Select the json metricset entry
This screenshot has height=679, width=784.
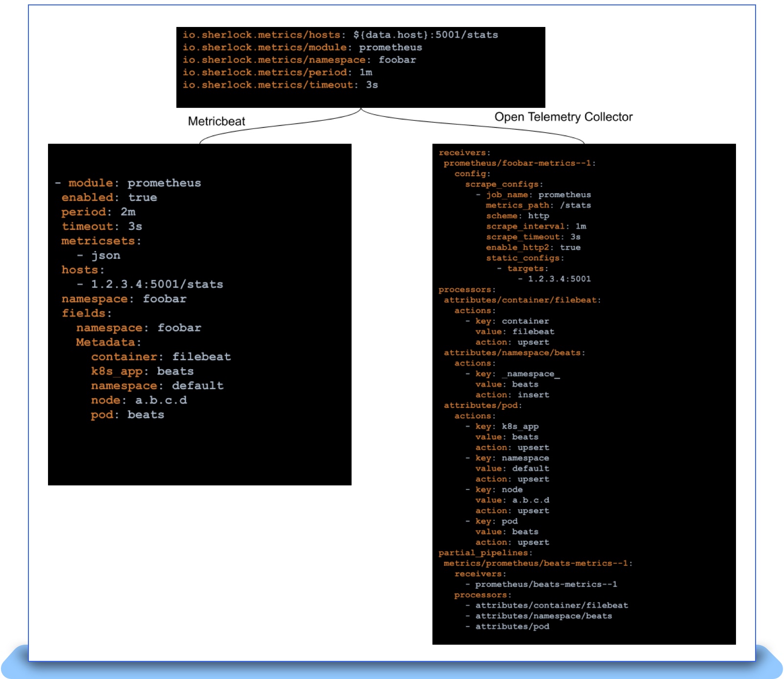(105, 255)
